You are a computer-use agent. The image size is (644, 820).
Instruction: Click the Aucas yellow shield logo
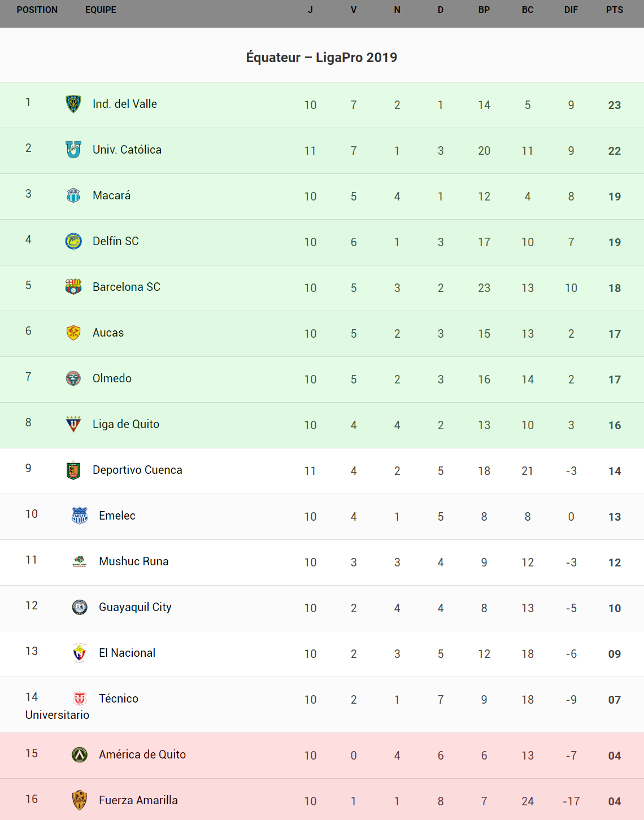(73, 333)
